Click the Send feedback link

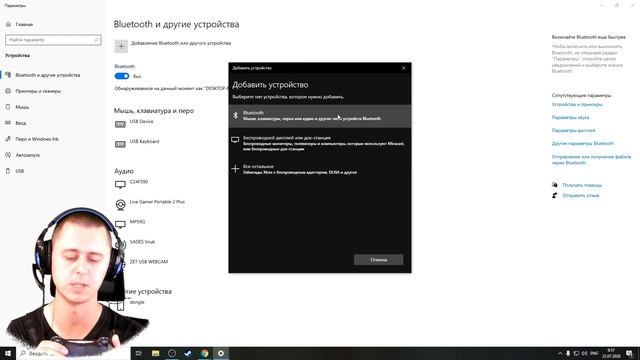coord(580,196)
